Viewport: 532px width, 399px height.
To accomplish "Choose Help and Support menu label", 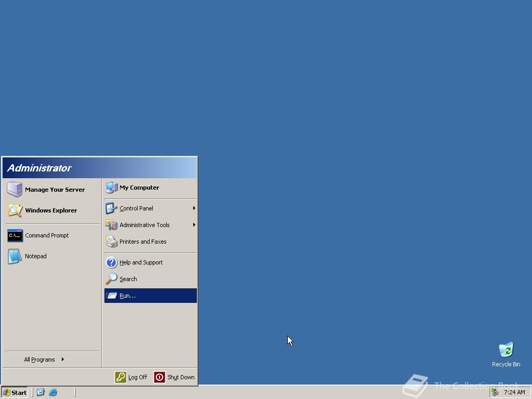I will pyautogui.click(x=141, y=262).
